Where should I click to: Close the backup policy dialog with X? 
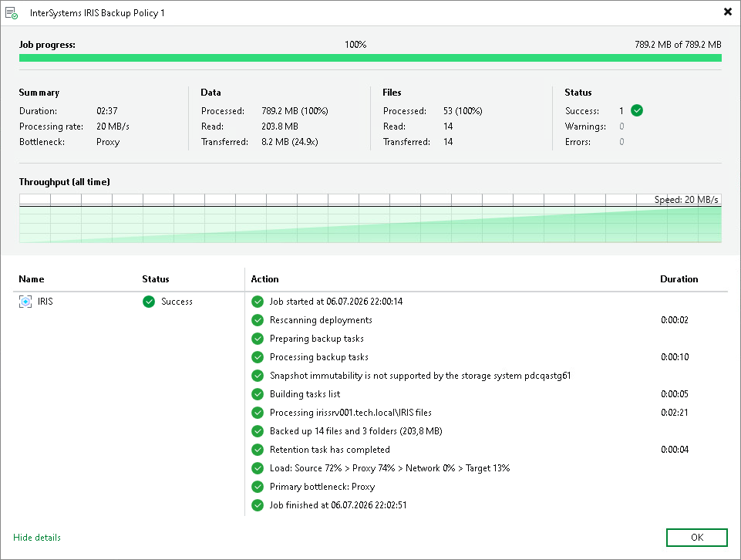click(728, 12)
